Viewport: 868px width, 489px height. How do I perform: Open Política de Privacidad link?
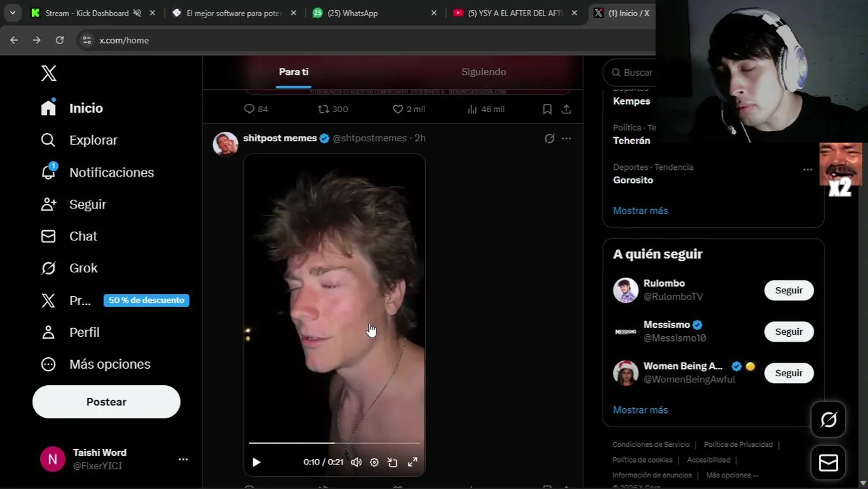pos(738,445)
